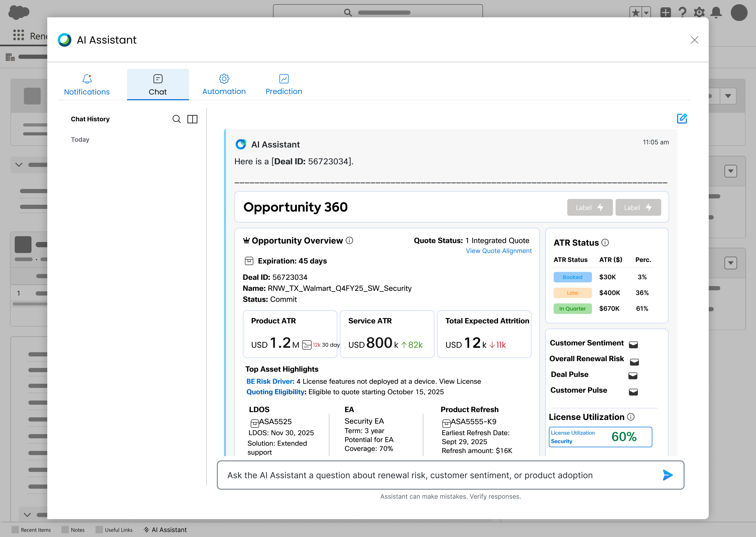
Task: Collapse the background page left section chevron
Action: (19, 165)
